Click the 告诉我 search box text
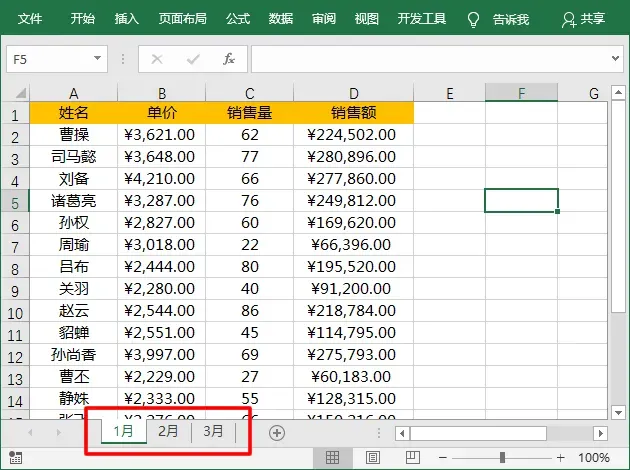Image resolution: width=630 pixels, height=470 pixels. (511, 19)
